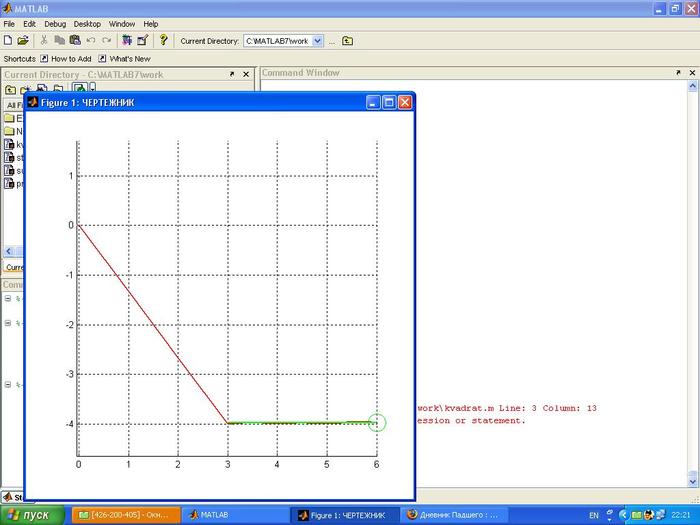Collapse the last command history tree node

pyautogui.click(x=8, y=384)
